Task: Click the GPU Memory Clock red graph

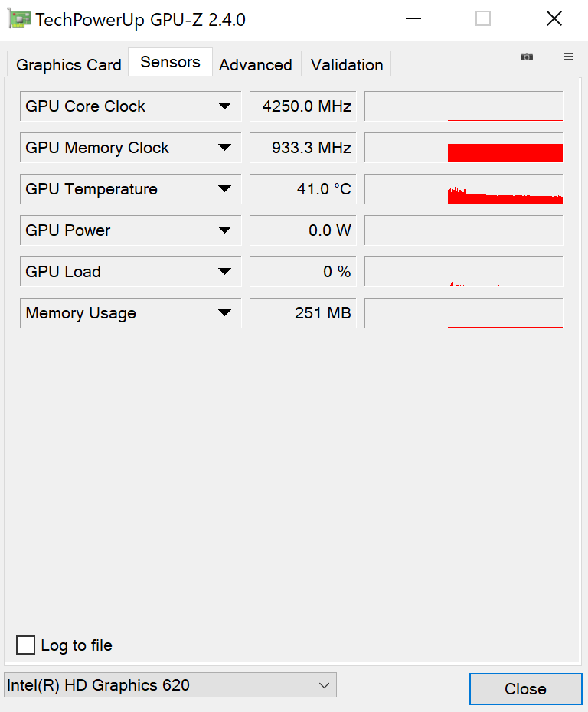Action: 505,152
